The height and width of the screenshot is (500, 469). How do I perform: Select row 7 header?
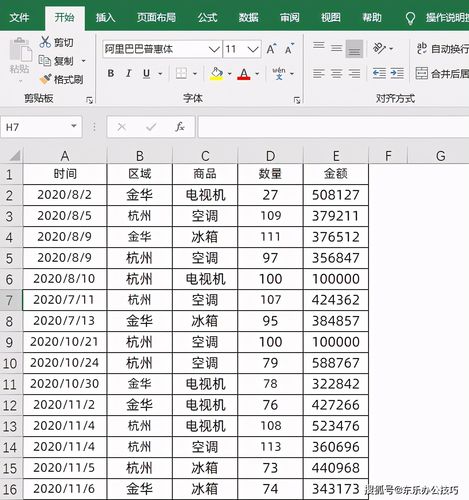click(10, 301)
